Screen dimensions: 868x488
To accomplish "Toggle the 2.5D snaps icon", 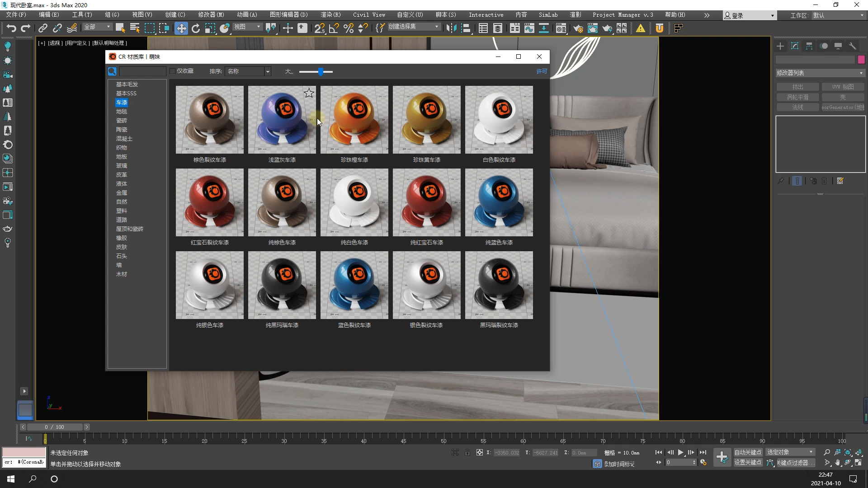I will pos(320,28).
